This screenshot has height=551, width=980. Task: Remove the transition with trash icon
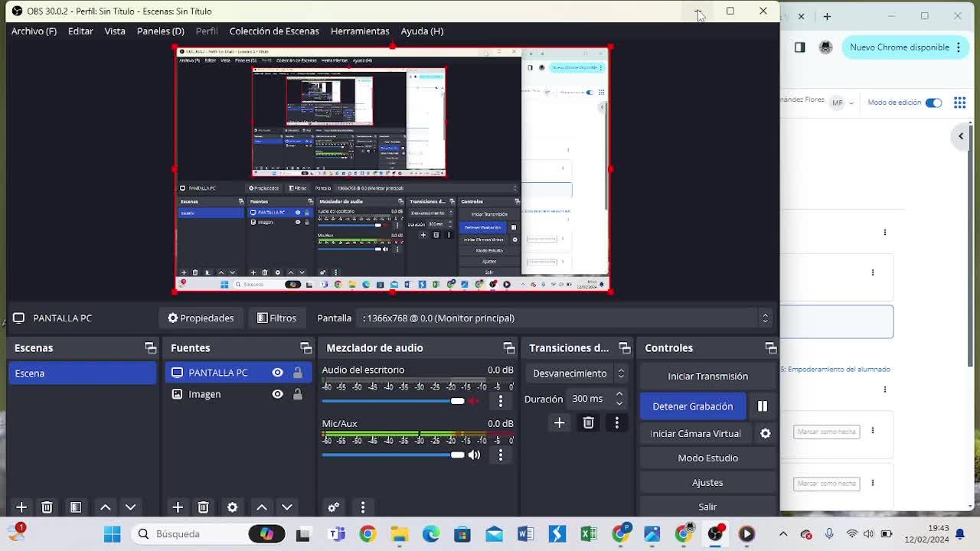pyautogui.click(x=588, y=422)
